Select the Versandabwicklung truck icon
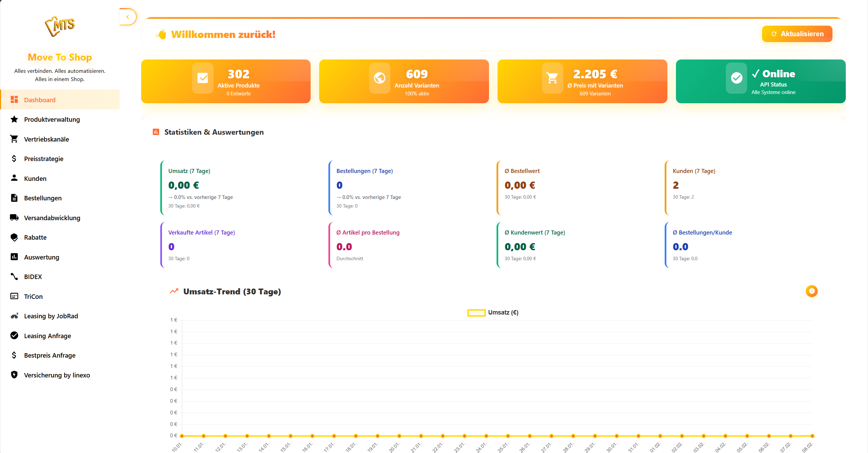 tap(14, 217)
